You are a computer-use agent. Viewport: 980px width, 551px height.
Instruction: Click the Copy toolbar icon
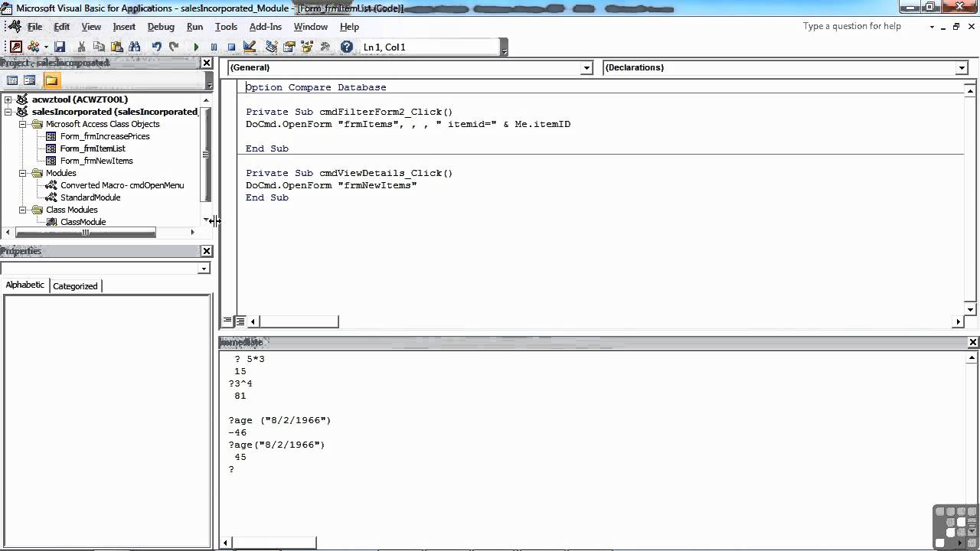pos(99,47)
